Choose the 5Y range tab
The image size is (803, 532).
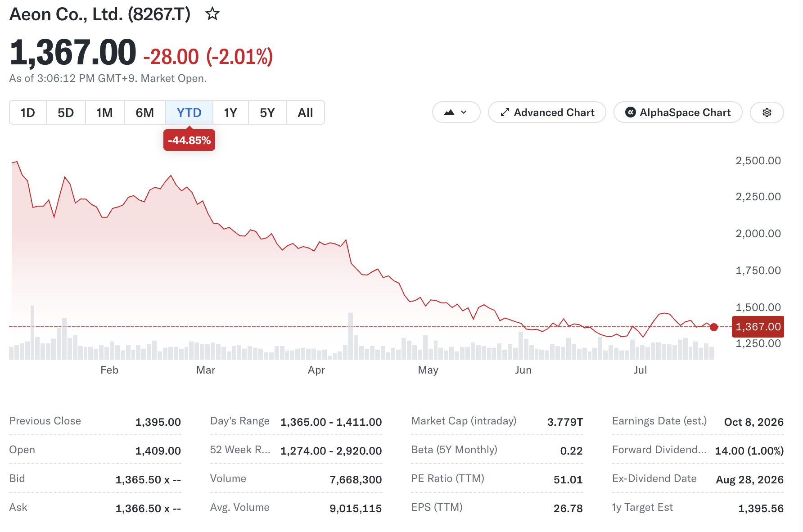tap(267, 113)
